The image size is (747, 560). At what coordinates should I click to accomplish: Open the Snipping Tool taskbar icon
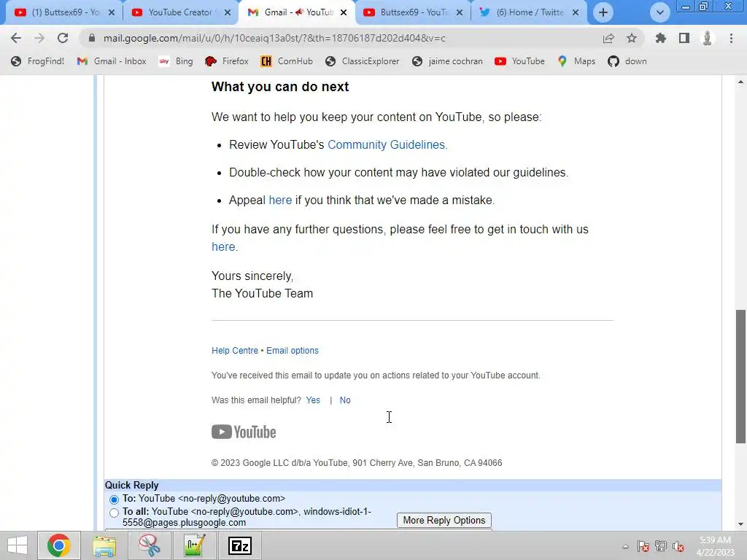[150, 545]
